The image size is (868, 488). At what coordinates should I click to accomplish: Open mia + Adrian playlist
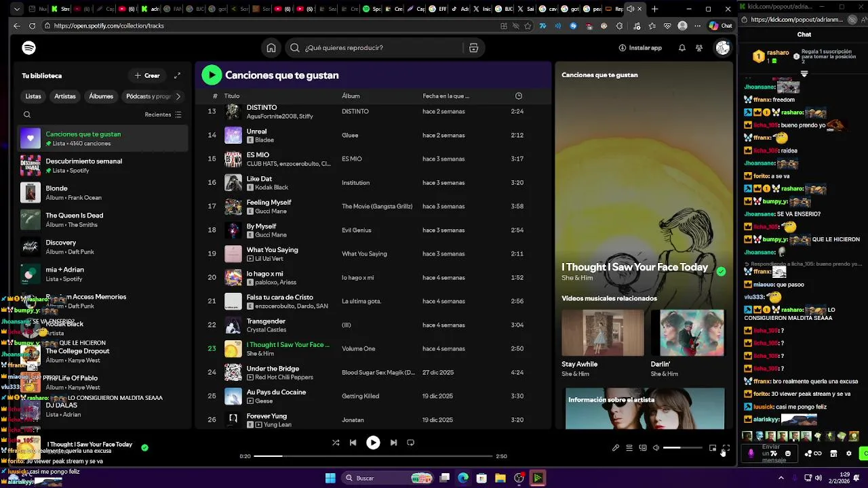(102, 274)
